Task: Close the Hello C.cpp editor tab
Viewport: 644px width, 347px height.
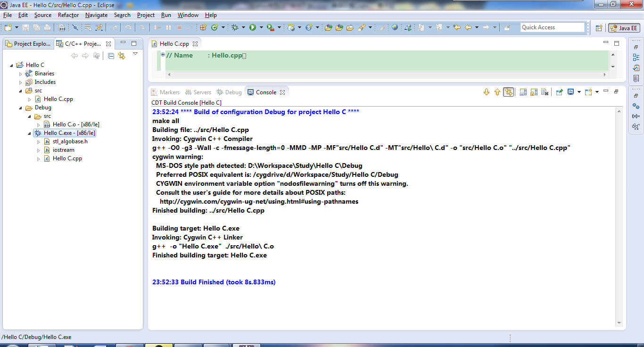Action: tap(195, 44)
